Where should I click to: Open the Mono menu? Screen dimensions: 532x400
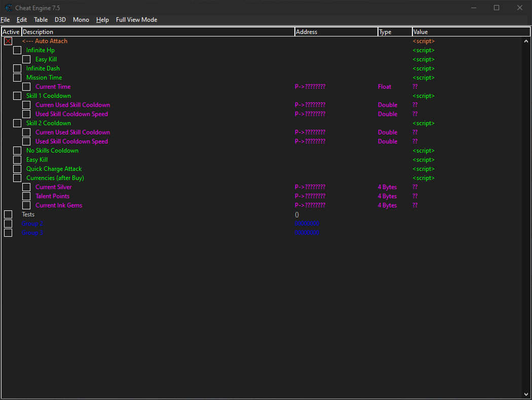(81, 20)
